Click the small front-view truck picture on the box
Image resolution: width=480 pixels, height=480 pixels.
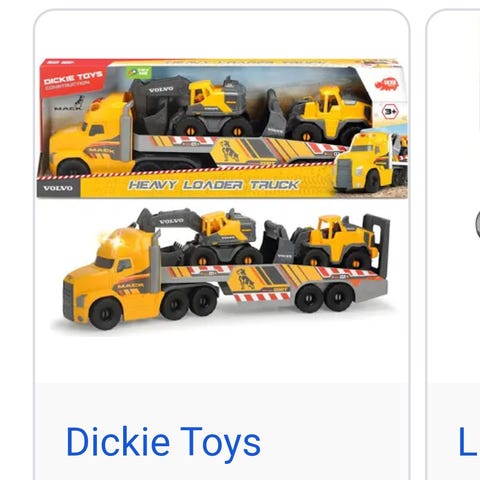click(x=369, y=163)
